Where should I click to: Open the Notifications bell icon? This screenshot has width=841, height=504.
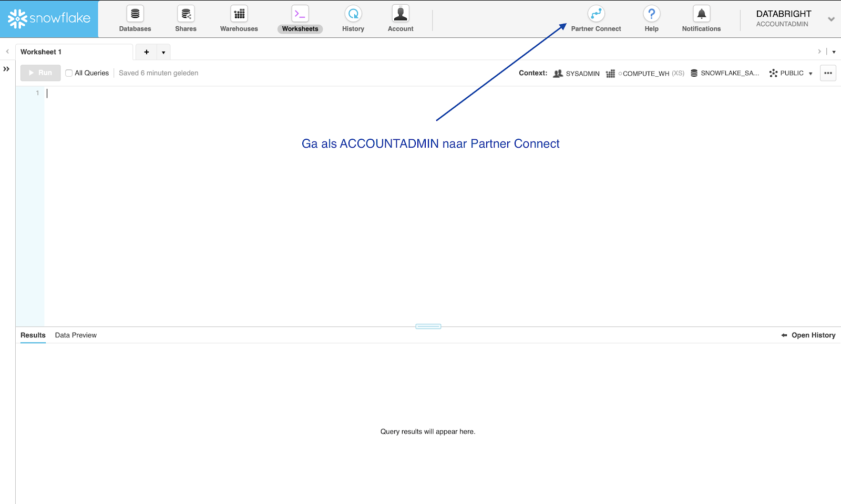(702, 14)
